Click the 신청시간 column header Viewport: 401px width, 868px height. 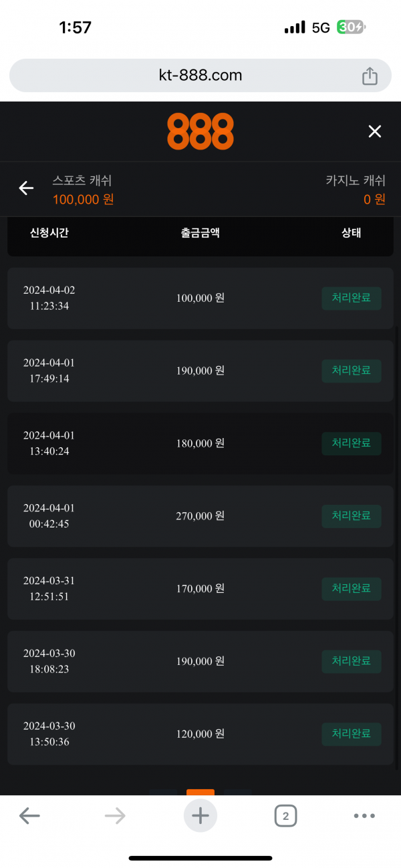pos(49,233)
